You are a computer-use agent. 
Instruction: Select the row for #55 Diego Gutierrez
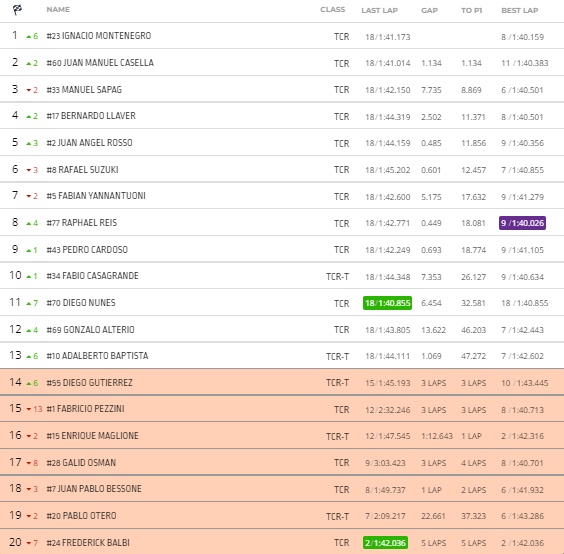(x=282, y=382)
